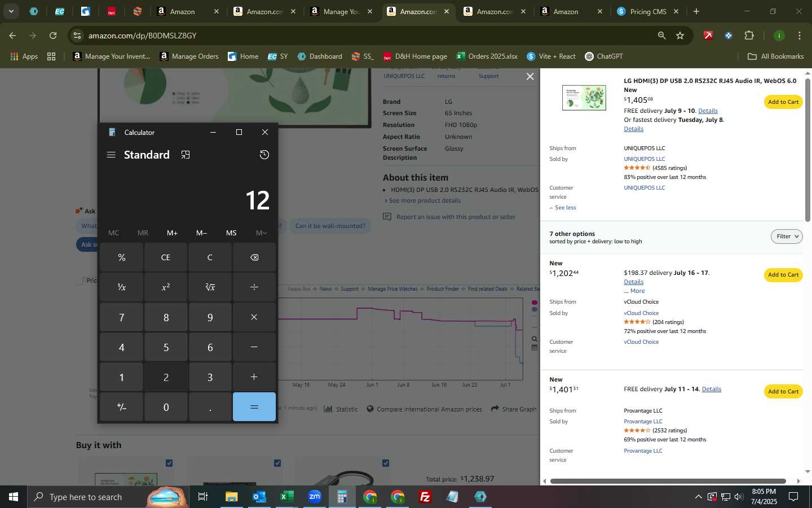Open the Provantage LLC seller link
Screen dimensions: 812x508
[643, 422]
